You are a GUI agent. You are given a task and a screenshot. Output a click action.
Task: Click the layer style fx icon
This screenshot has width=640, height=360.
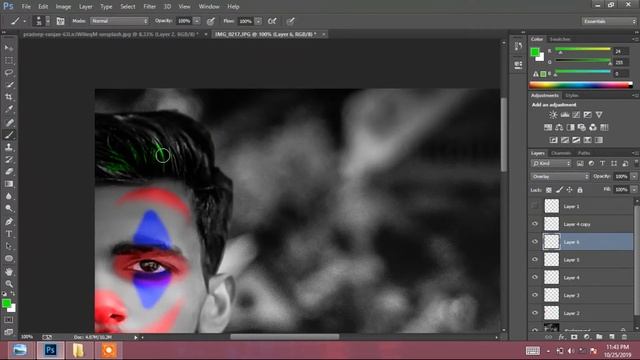coord(562,337)
